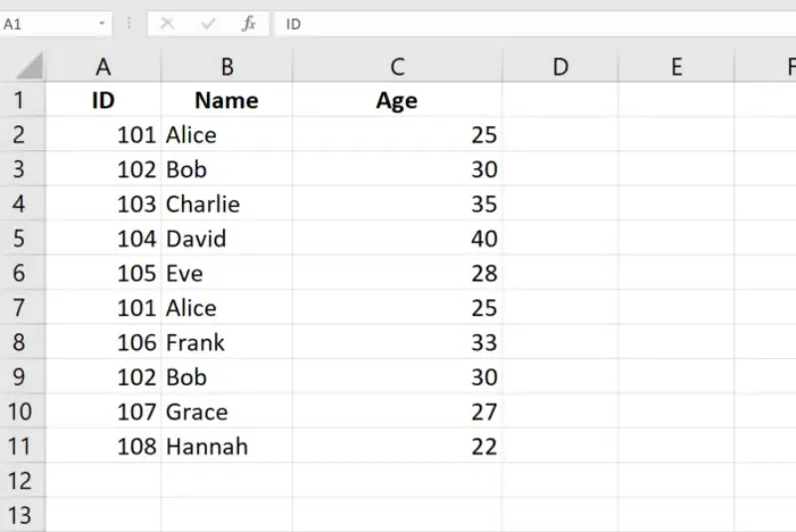The height and width of the screenshot is (532, 796).
Task: Click the Age cell with value 40
Action: (x=397, y=240)
